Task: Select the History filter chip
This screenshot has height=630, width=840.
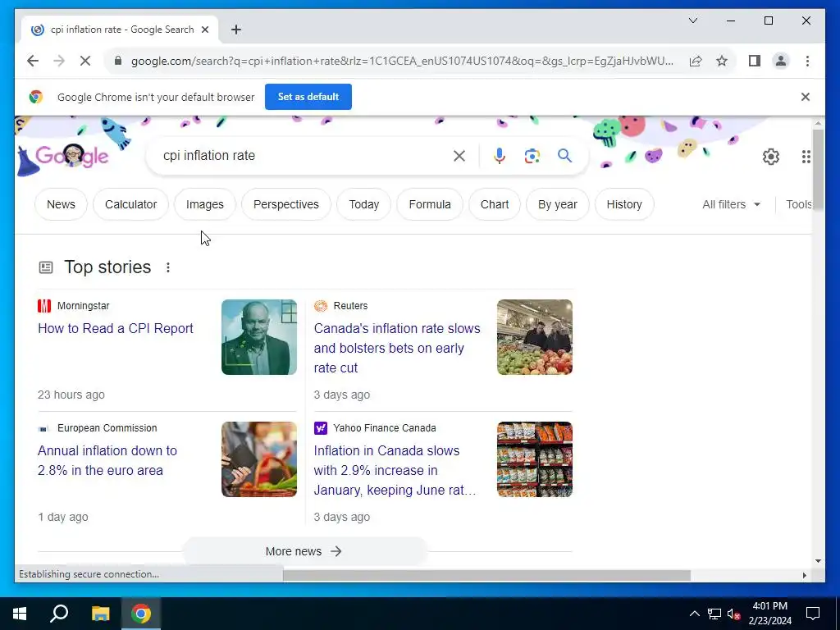Action: click(624, 204)
